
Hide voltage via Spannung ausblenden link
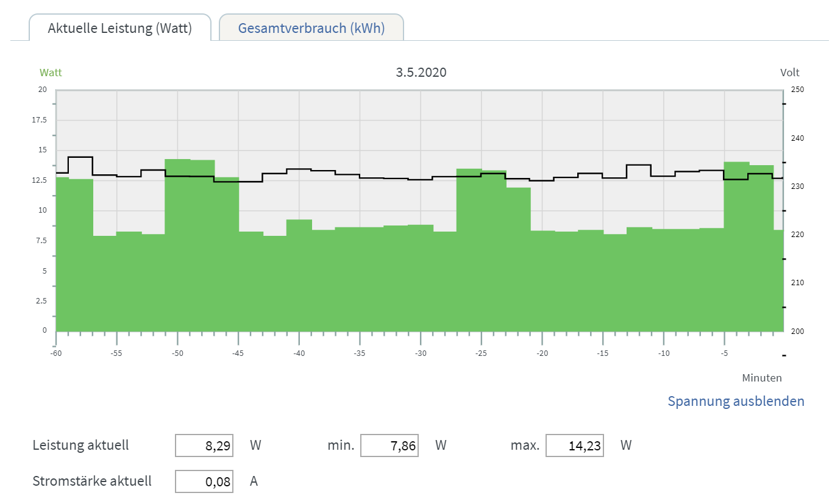tap(736, 401)
